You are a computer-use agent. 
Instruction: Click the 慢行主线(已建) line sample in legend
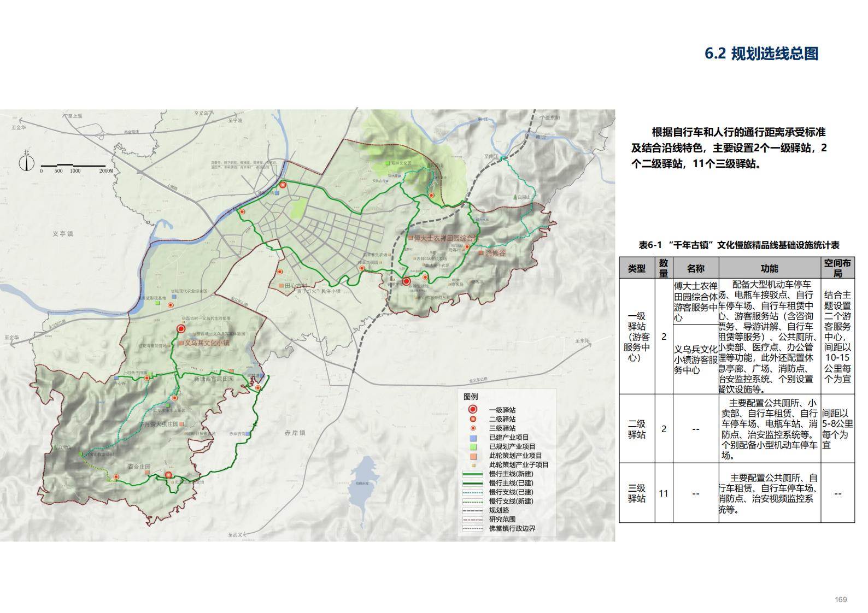(x=472, y=483)
